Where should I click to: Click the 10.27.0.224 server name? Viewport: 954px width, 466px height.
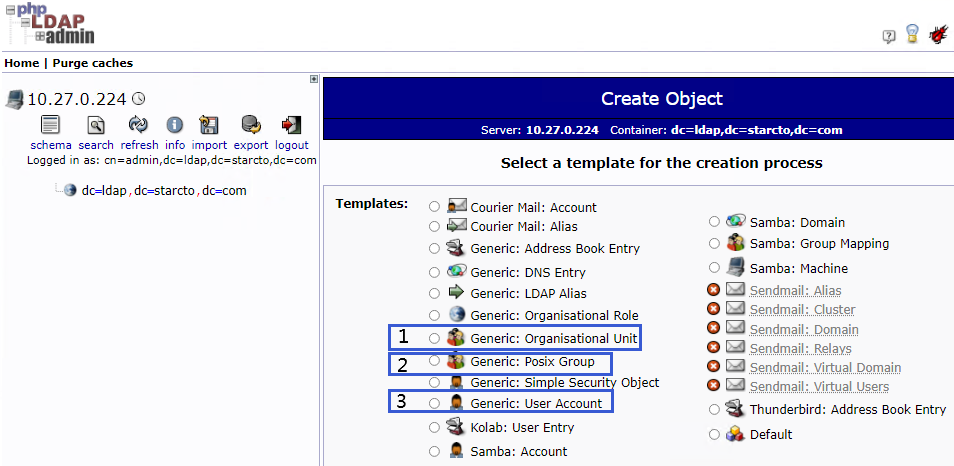tap(77, 99)
